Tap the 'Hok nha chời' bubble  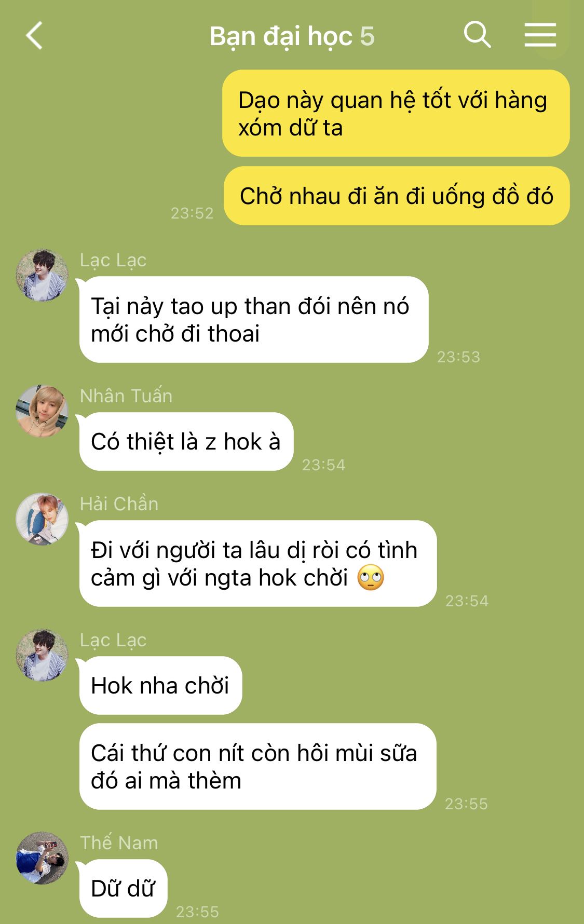coord(160,685)
